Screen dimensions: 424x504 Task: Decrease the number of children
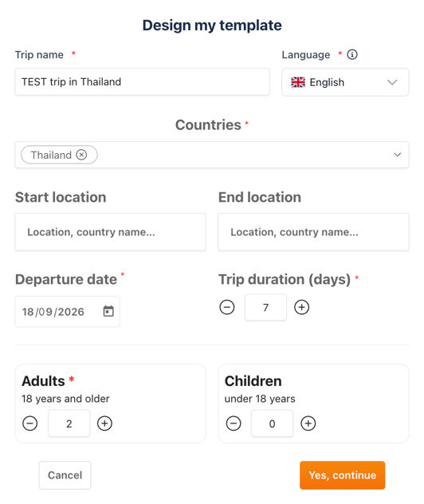(x=234, y=423)
